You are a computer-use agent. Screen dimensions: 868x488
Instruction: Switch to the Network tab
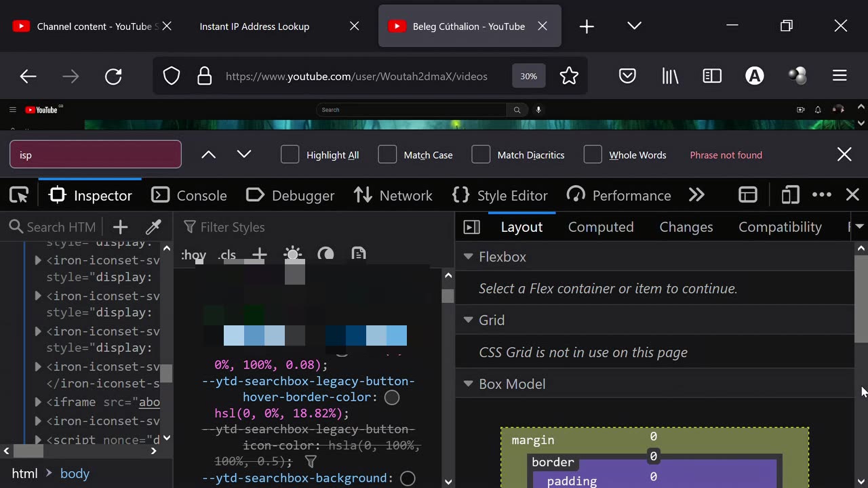[393, 195]
